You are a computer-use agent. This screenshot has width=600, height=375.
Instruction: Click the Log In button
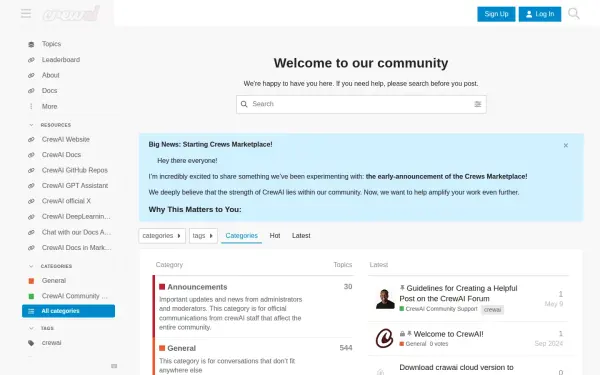pos(540,14)
